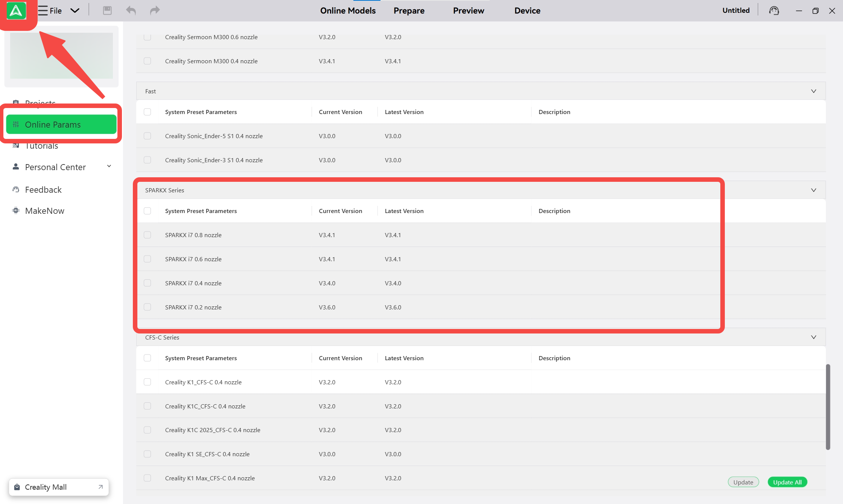Expand the Personal Center submenu
Viewport: 843px width, 504px height.
coord(109,166)
